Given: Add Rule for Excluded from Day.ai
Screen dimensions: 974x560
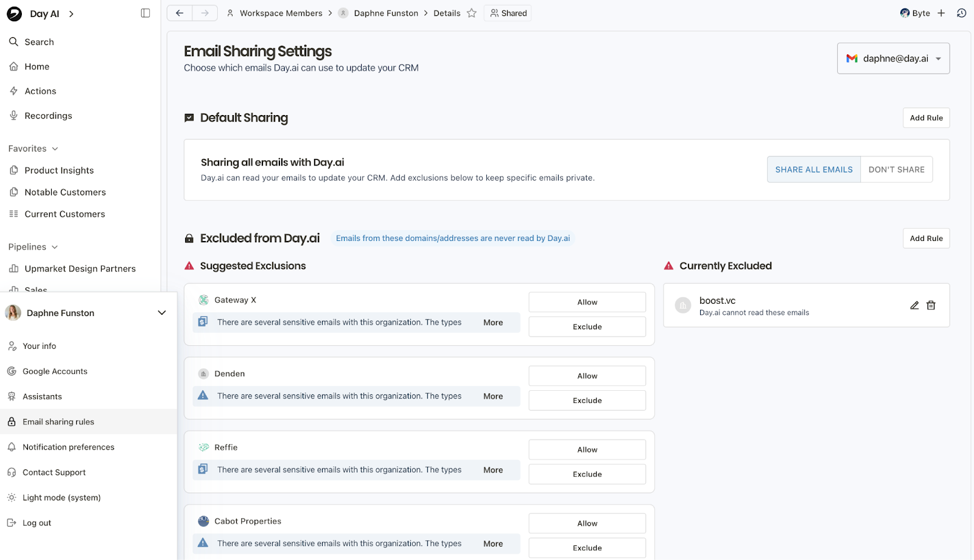Looking at the screenshot, I should pyautogui.click(x=926, y=239).
